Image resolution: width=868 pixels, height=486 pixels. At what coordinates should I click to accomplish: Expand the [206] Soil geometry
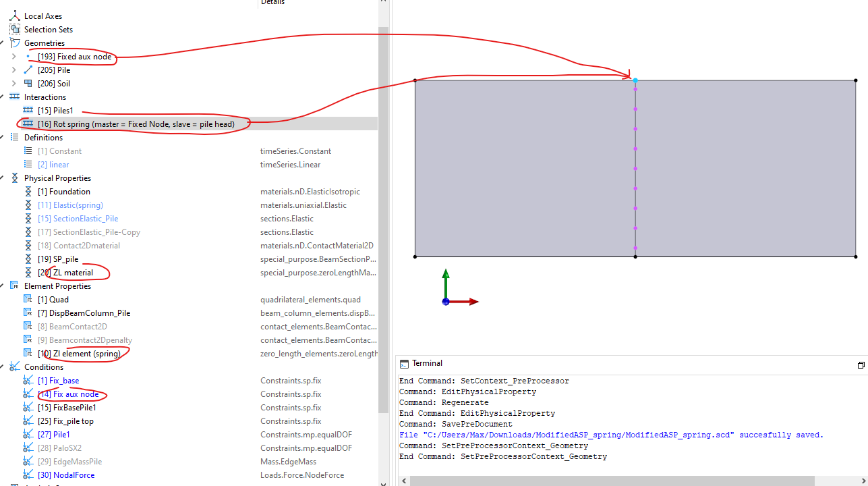click(x=13, y=83)
